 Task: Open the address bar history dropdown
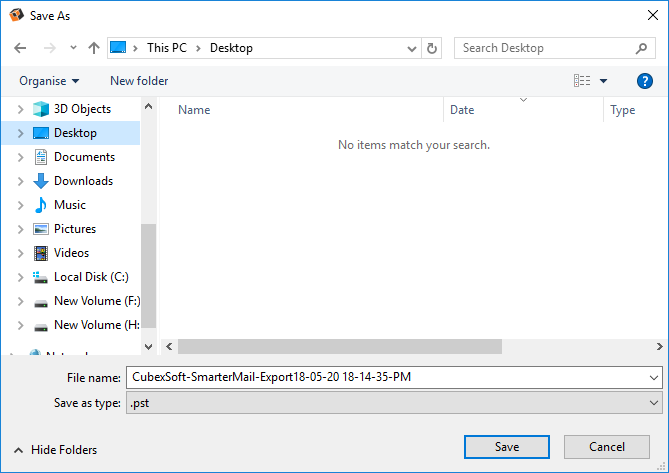[413, 48]
